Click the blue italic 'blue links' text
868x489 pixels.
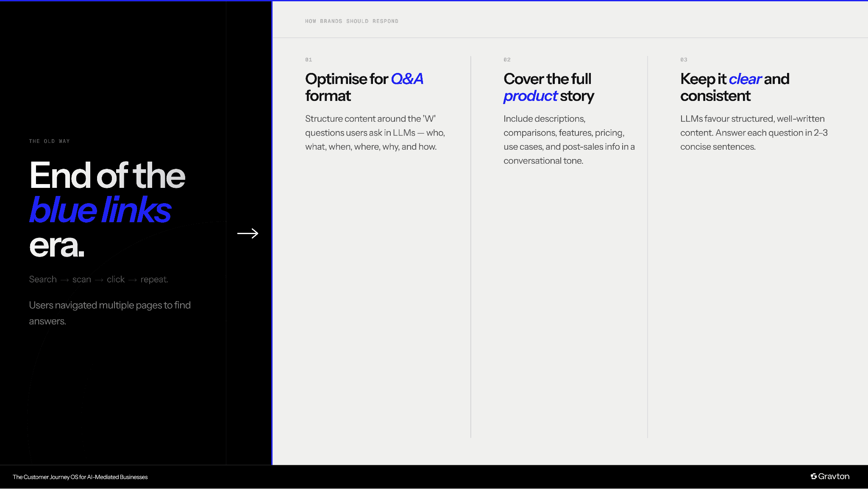(100, 210)
